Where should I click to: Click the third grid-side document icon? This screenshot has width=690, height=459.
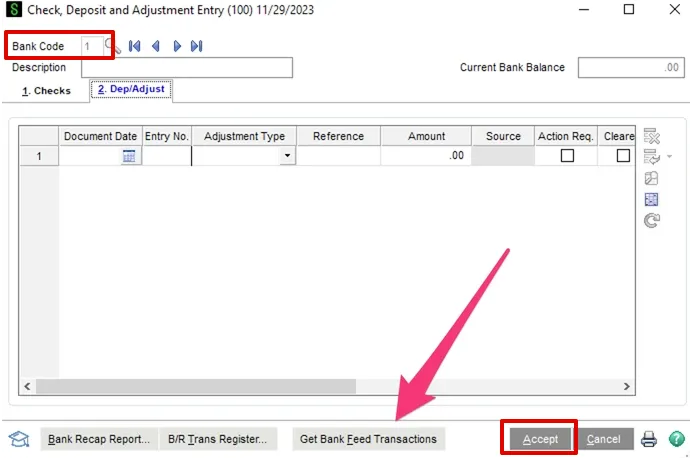tap(651, 178)
